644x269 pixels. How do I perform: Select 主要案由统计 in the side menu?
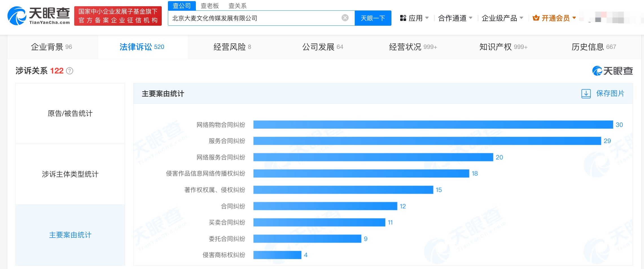click(70, 235)
